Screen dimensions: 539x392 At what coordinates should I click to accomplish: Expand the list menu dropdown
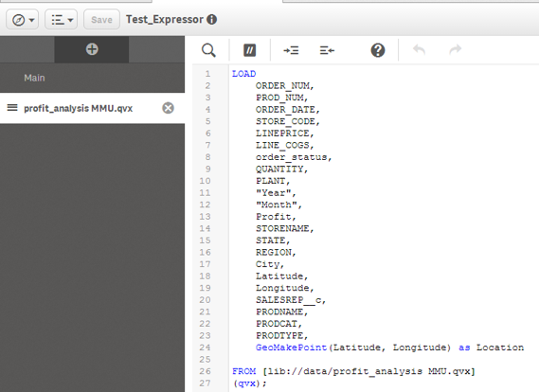[62, 20]
